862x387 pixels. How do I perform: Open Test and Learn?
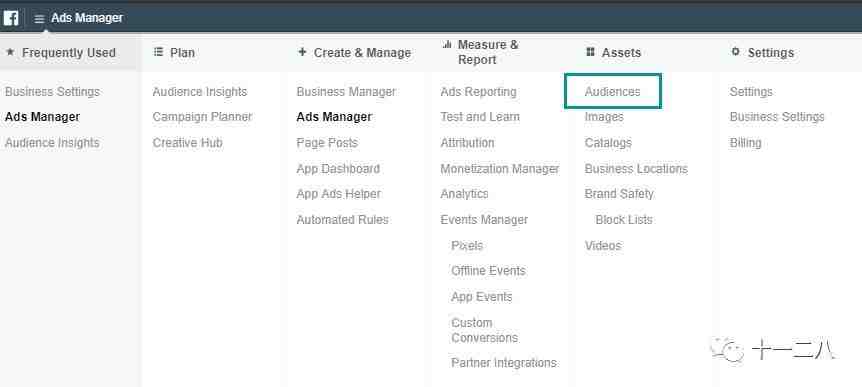(480, 117)
